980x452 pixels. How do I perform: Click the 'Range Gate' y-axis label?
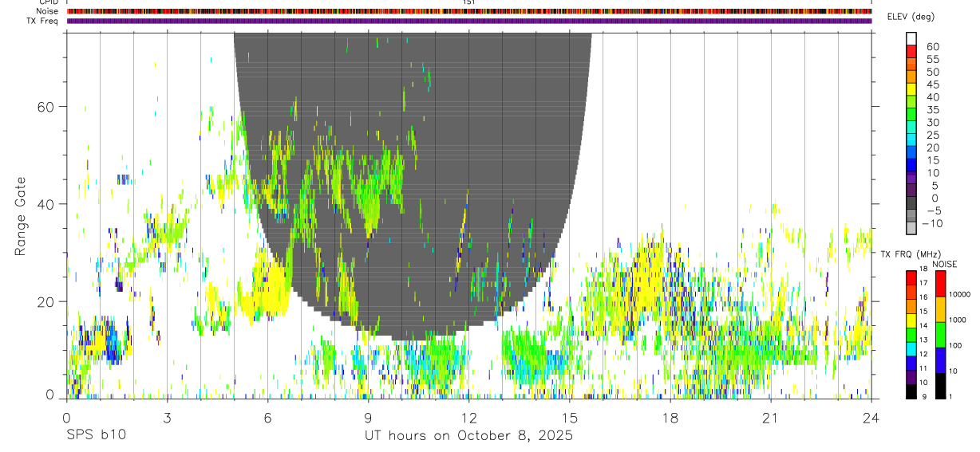click(x=21, y=215)
